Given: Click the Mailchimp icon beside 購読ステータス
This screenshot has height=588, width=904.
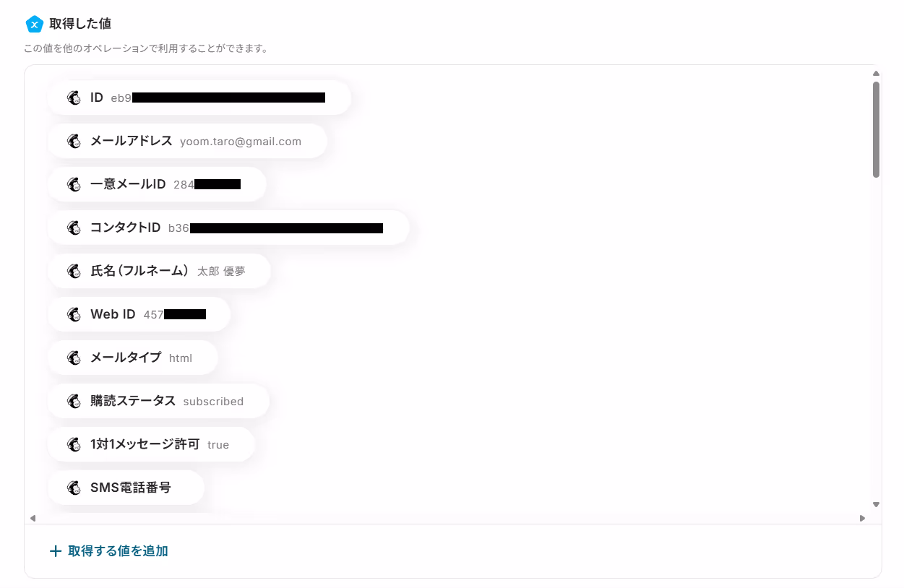Looking at the screenshot, I should [x=74, y=401].
